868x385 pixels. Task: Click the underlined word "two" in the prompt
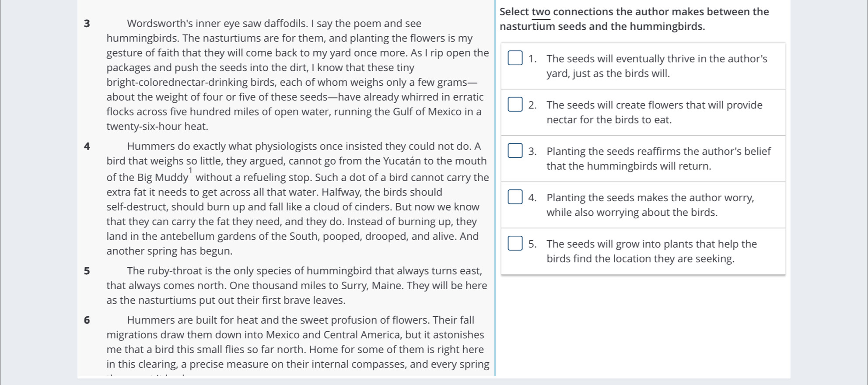(x=541, y=12)
